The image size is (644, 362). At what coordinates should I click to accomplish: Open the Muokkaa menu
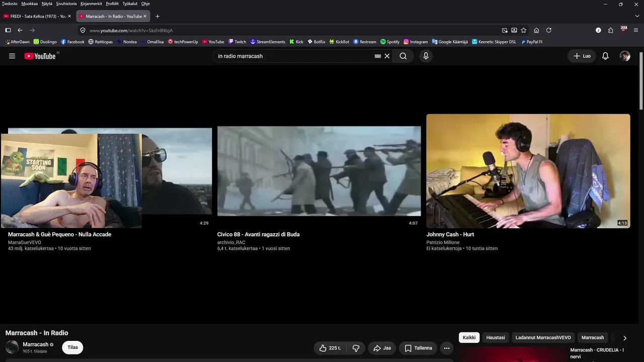29,4
